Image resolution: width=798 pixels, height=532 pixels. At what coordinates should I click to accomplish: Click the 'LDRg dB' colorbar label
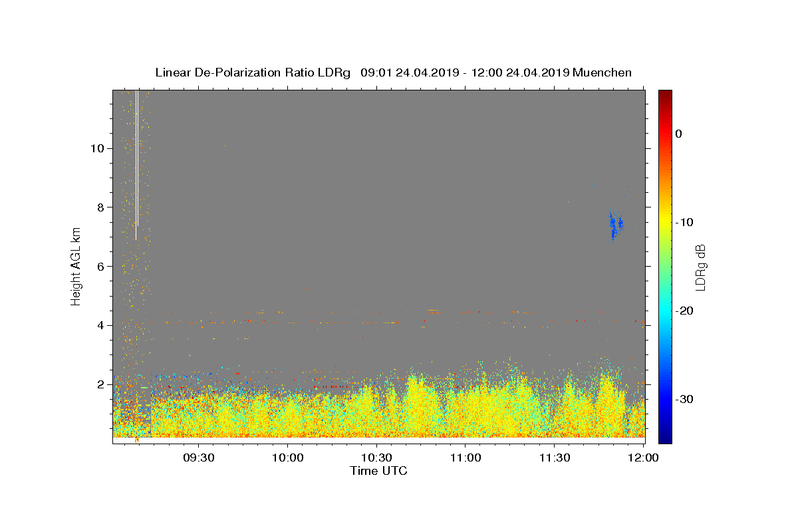(700, 267)
